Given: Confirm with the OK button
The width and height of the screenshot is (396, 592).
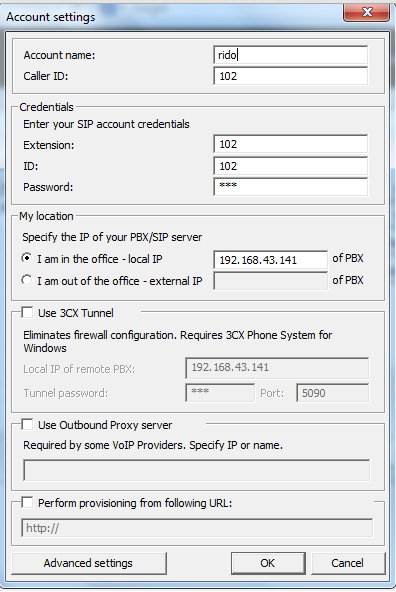Looking at the screenshot, I should tap(268, 563).
